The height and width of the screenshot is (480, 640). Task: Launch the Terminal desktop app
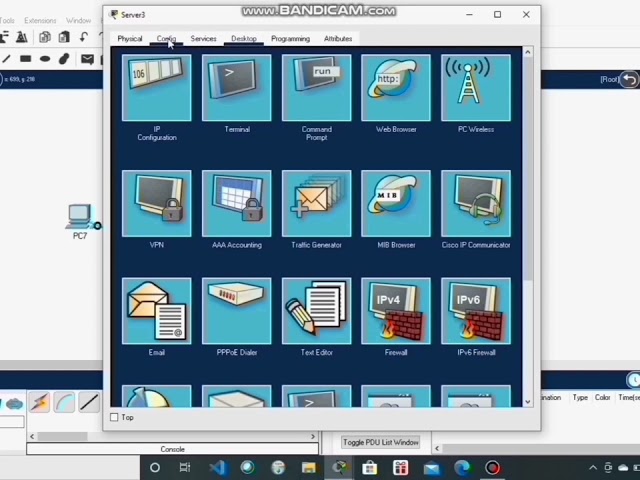[x=236, y=89]
